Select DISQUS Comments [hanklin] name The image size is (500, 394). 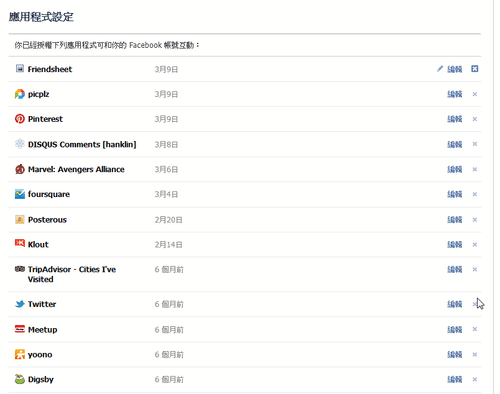pos(82,144)
